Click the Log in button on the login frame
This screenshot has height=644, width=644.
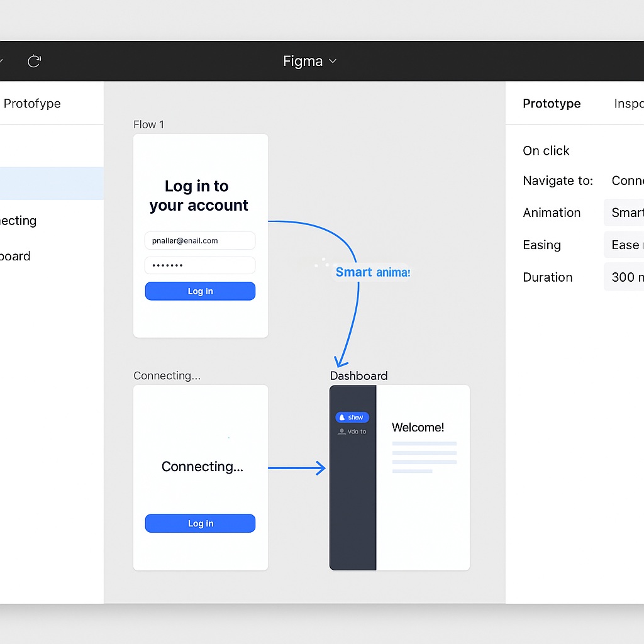coord(200,291)
